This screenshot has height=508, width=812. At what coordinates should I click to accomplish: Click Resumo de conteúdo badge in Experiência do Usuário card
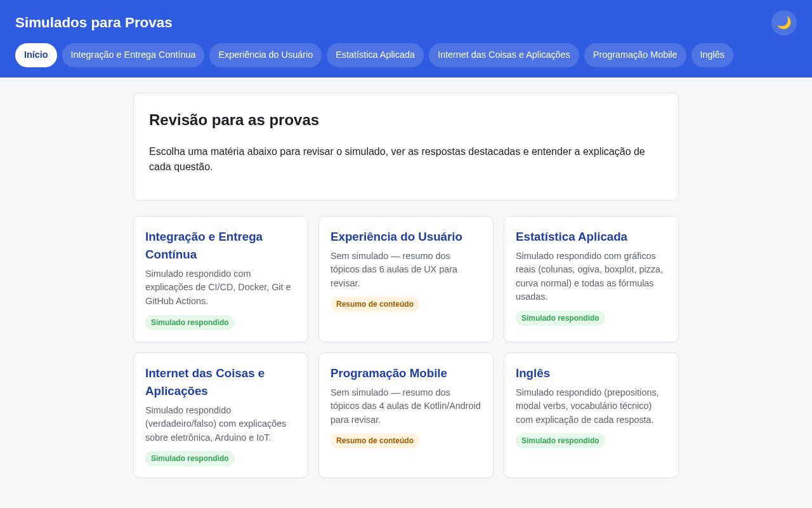click(375, 304)
